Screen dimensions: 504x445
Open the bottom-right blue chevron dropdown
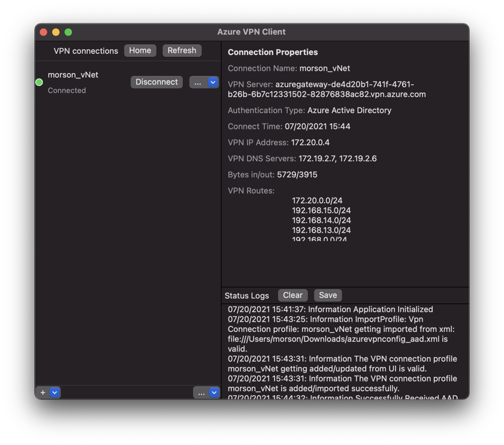(x=214, y=392)
